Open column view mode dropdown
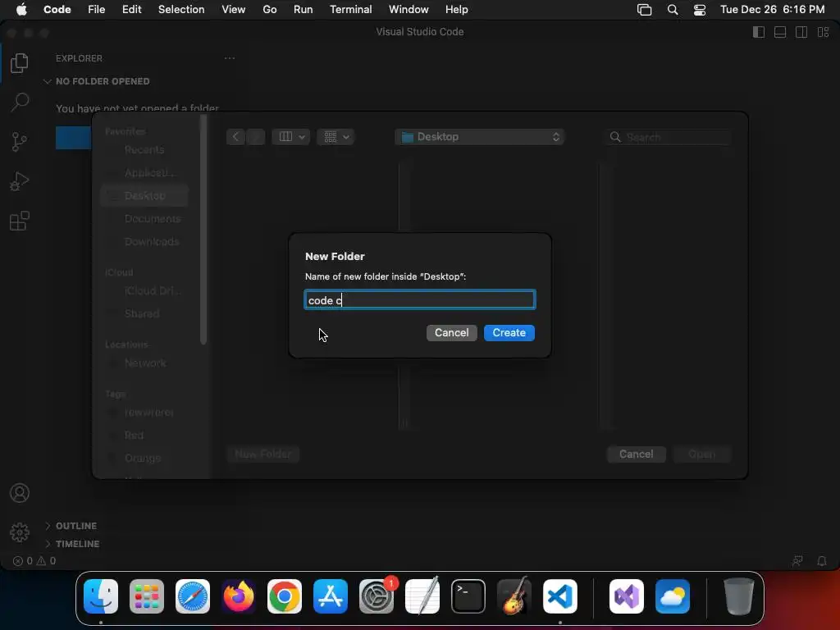The width and height of the screenshot is (840, 630). (291, 137)
